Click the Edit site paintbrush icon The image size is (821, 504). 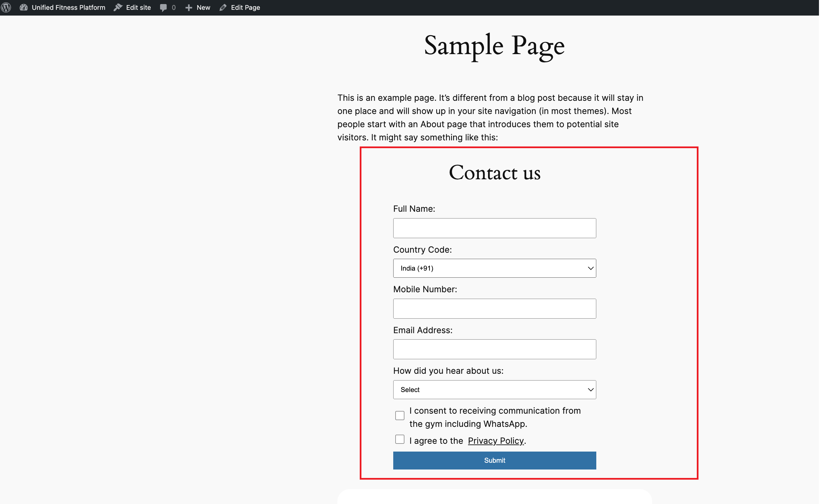[118, 7]
